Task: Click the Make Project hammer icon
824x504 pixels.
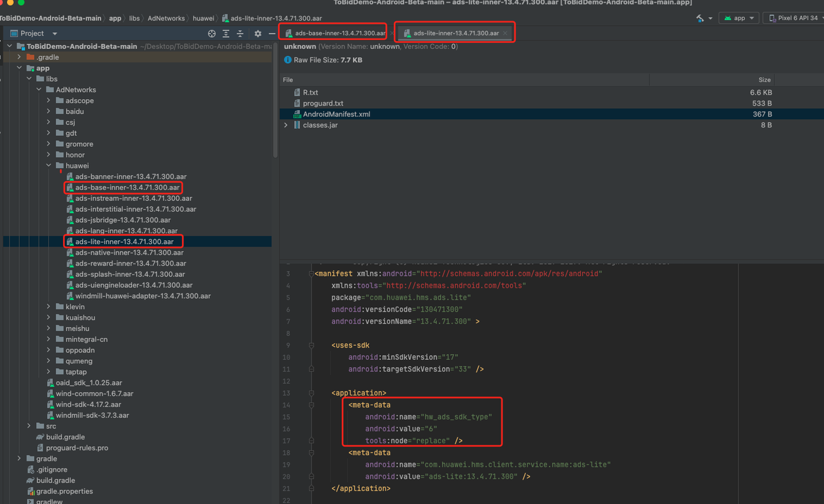Action: 700,18
